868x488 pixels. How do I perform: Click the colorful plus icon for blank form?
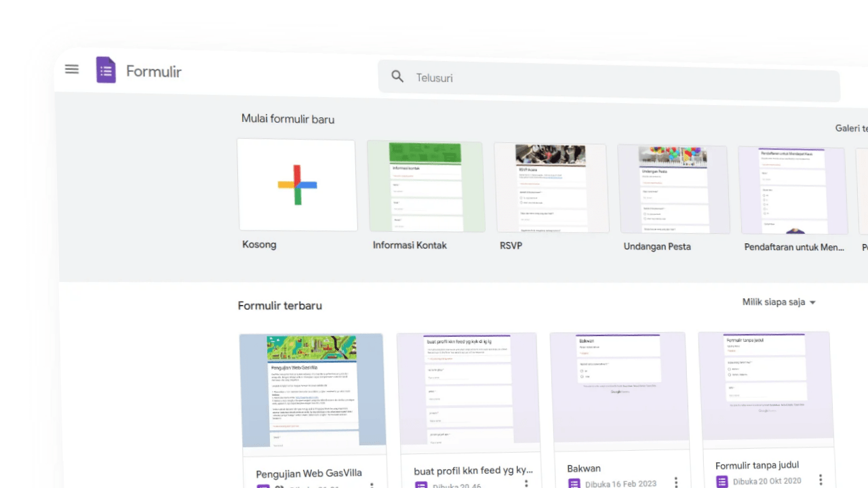click(297, 185)
